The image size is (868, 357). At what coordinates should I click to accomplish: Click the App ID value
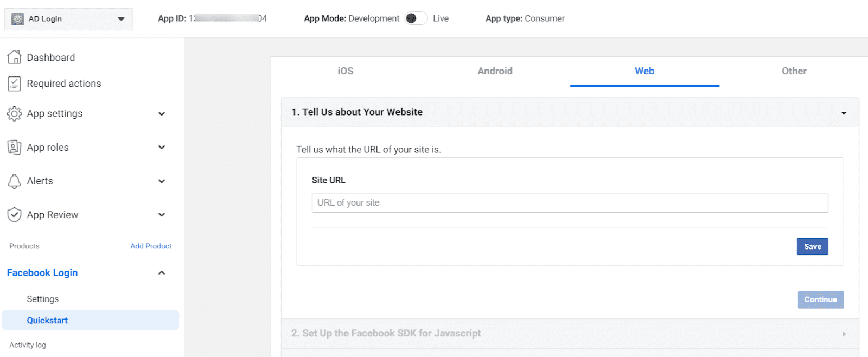pos(228,18)
